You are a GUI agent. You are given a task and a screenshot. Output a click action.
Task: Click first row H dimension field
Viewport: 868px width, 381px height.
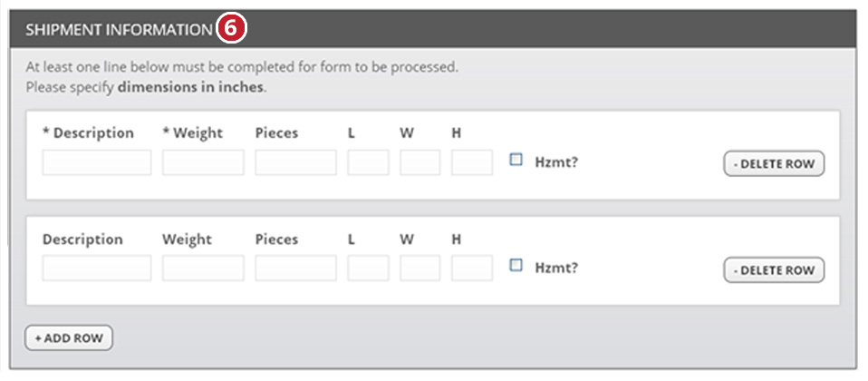(x=472, y=162)
